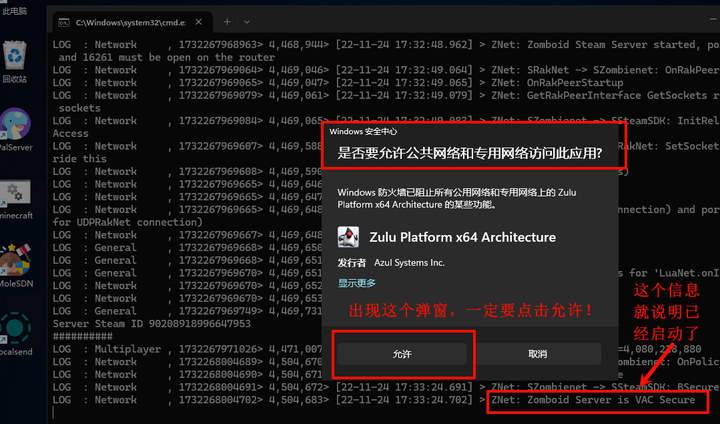The height and width of the screenshot is (424, 720).
Task: Click the Zulu Platform Java icon in dialog
Action: pyautogui.click(x=348, y=237)
